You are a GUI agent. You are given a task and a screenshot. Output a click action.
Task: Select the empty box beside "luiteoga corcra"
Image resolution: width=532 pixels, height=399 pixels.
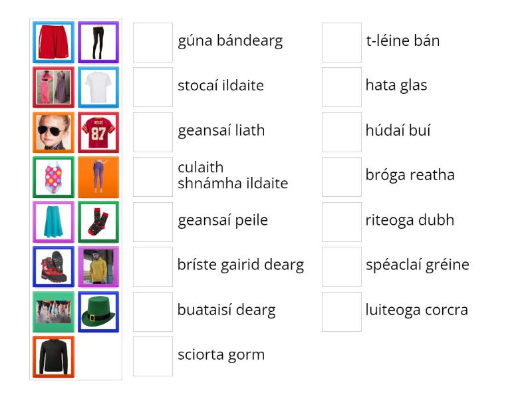[342, 312]
